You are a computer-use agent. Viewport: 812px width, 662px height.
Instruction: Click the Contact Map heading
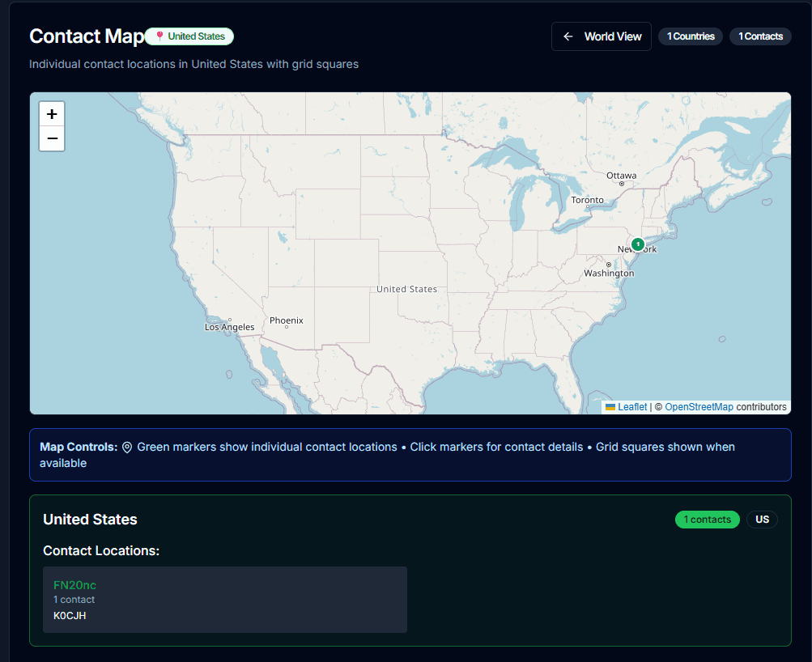(x=87, y=36)
